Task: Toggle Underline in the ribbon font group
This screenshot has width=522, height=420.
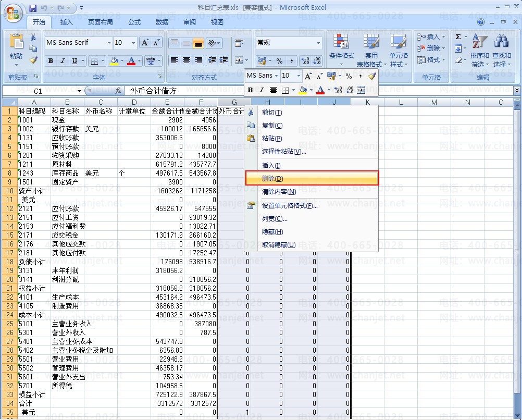Action: 74,61
